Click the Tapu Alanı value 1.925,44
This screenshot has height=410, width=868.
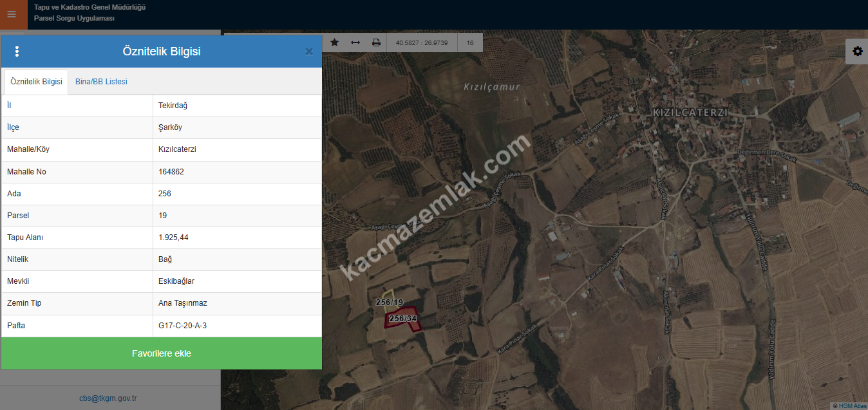(173, 238)
